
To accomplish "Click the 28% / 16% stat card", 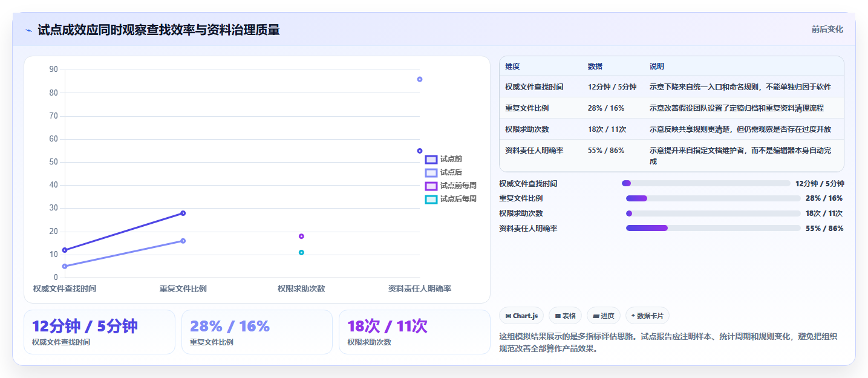I will (257, 332).
